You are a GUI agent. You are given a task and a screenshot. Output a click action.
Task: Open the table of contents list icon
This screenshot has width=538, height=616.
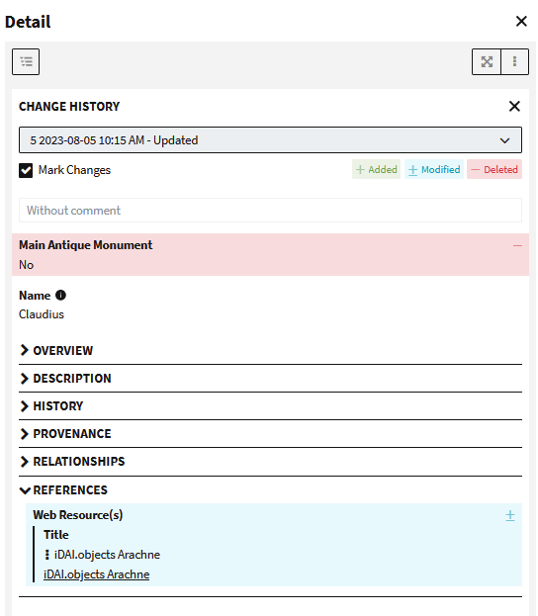click(26, 62)
